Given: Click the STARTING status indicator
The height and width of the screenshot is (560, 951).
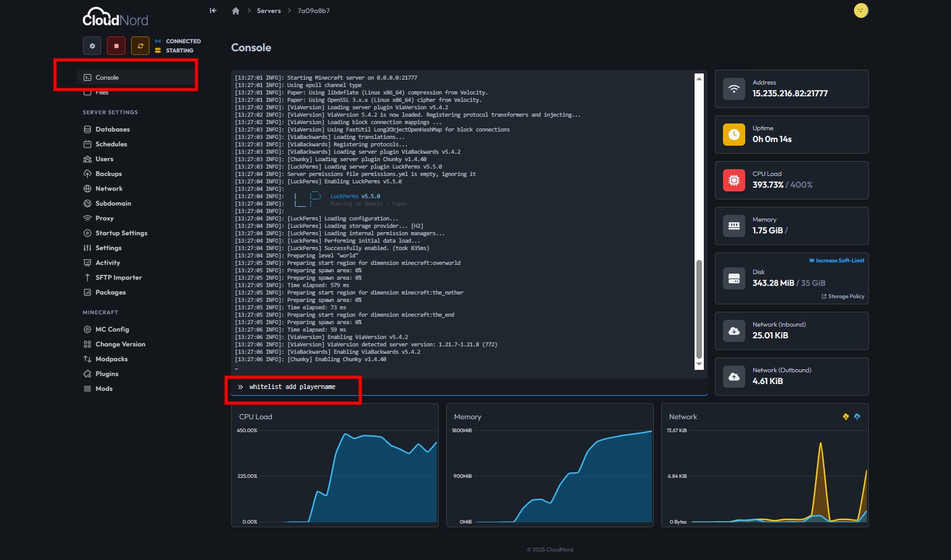Looking at the screenshot, I should (x=174, y=51).
